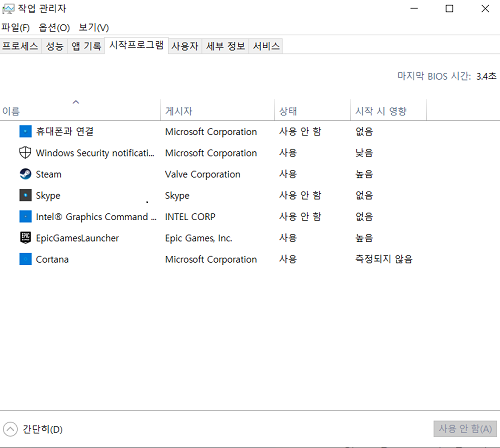Click 사용 status in Steam row
This screenshot has height=448, width=500.
click(x=288, y=174)
